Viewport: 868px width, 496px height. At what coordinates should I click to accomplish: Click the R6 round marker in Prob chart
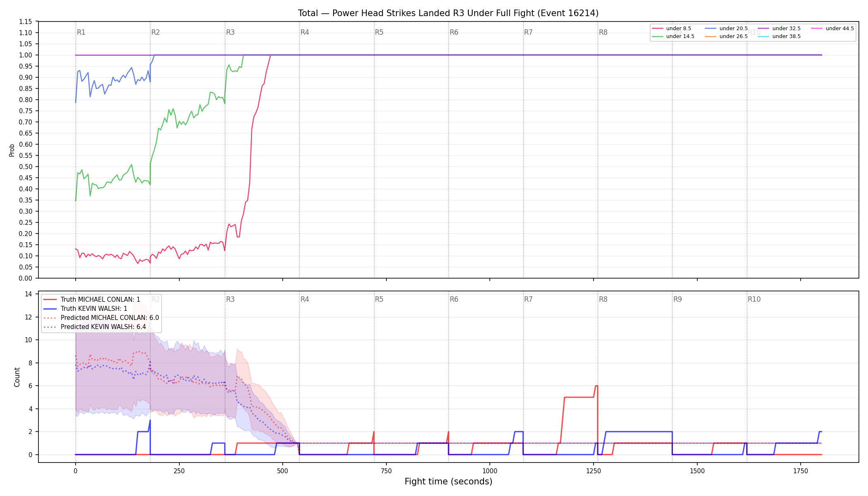pyautogui.click(x=454, y=32)
